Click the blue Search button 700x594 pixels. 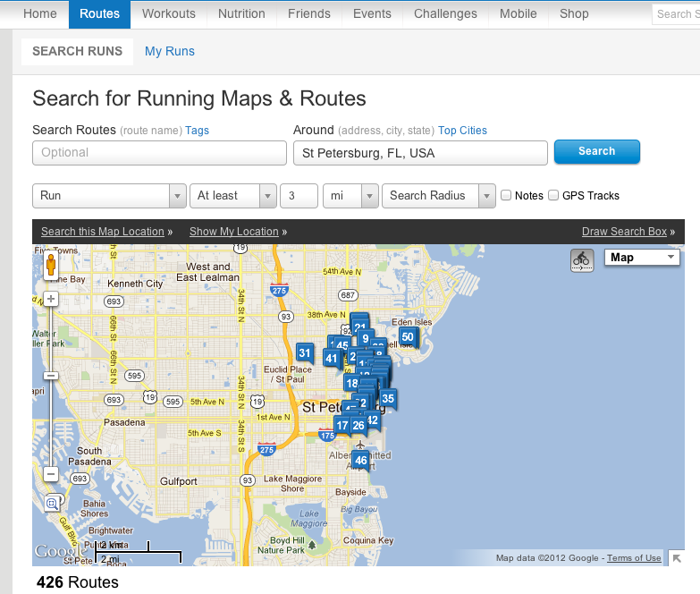pyautogui.click(x=596, y=152)
